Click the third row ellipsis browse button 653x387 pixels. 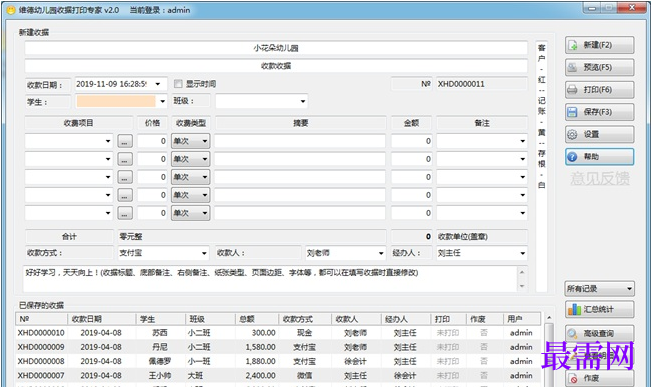[x=125, y=177]
